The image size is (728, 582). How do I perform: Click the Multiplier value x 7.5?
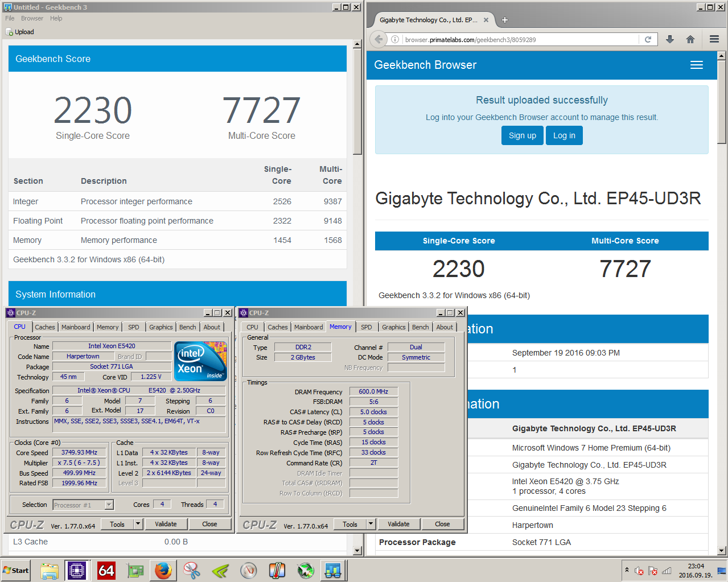point(79,463)
